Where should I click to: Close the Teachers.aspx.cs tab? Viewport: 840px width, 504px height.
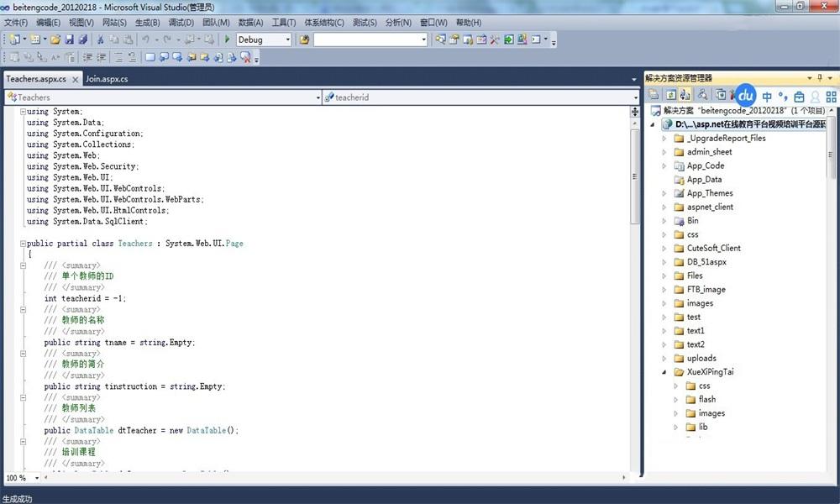coord(75,80)
